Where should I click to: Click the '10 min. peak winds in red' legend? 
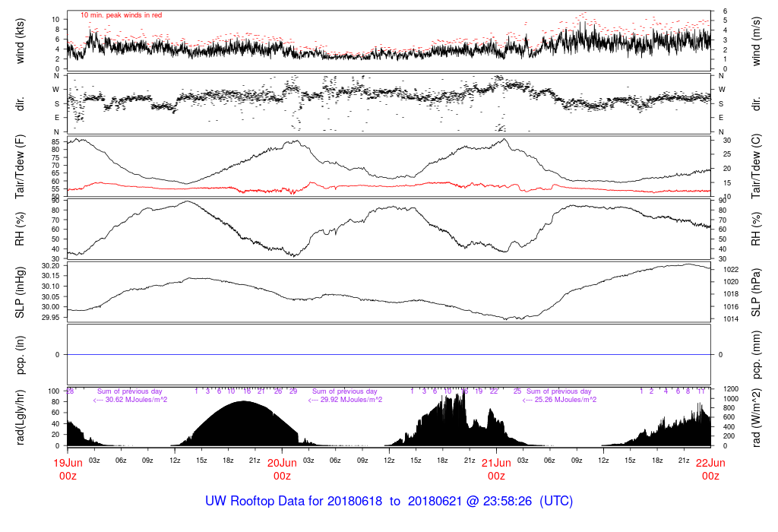(x=121, y=15)
